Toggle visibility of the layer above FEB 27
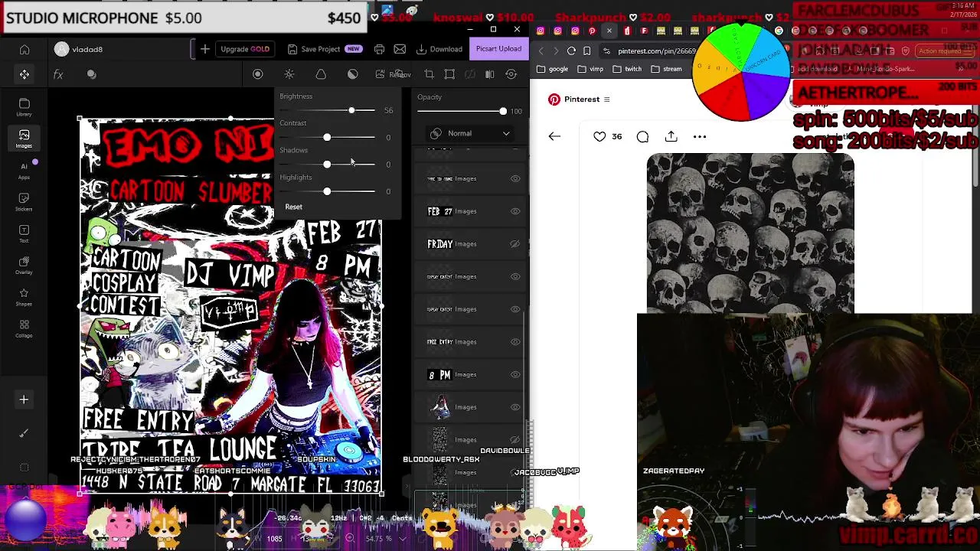 click(515, 179)
